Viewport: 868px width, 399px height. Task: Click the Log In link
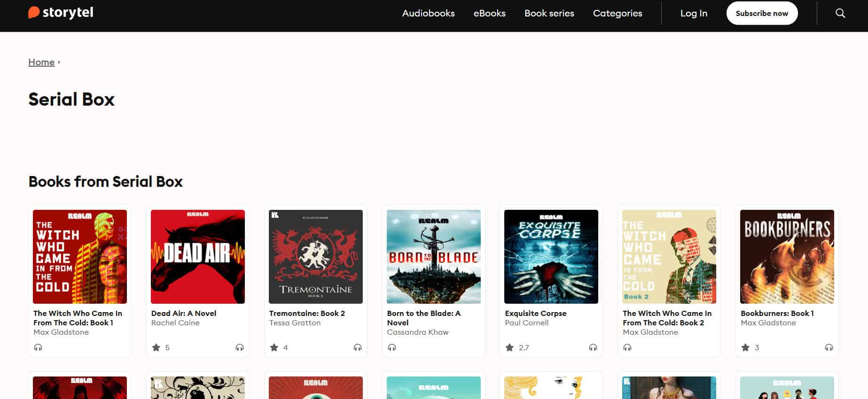click(x=694, y=13)
